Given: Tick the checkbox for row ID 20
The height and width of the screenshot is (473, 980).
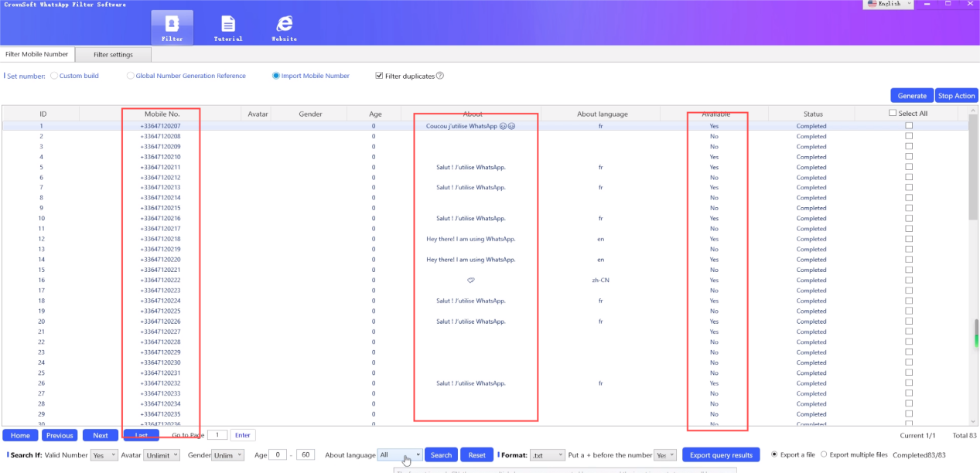Looking at the screenshot, I should tap(909, 321).
